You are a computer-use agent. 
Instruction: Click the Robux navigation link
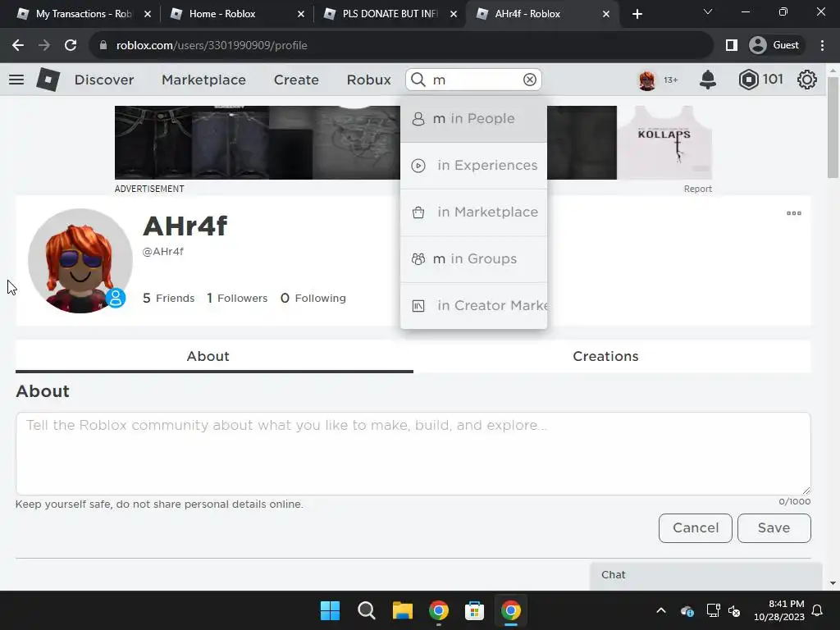[x=368, y=80]
